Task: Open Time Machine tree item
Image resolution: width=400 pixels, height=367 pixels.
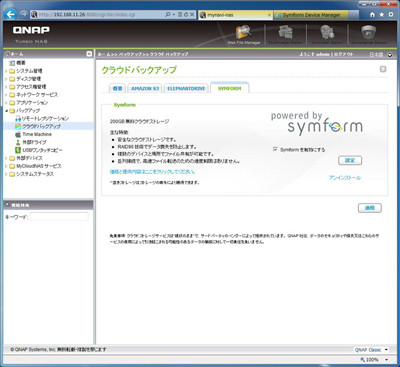Action: (x=37, y=134)
